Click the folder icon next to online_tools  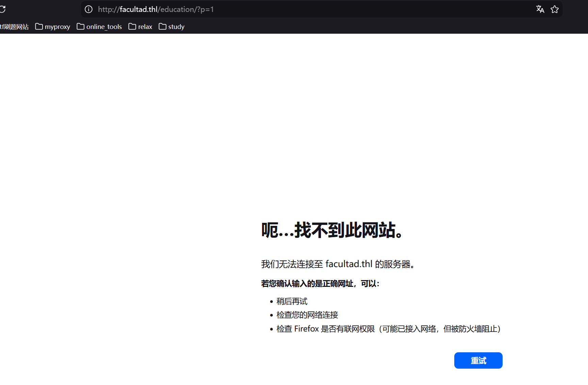(x=81, y=27)
